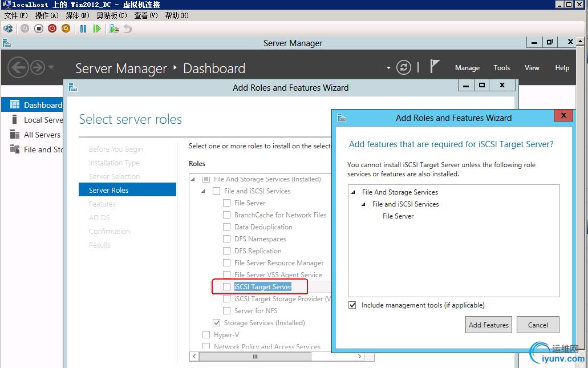Click the icon in the confirmation dialog title
The image size is (588, 368).
tap(341, 118)
